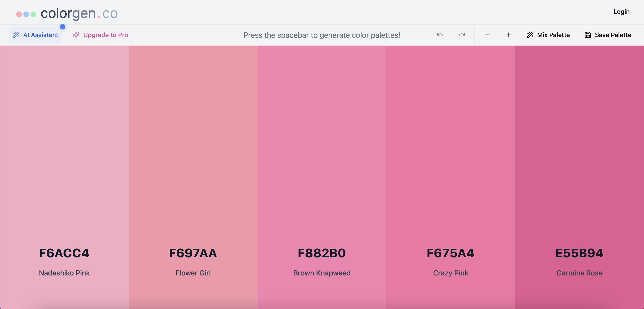This screenshot has height=309, width=644.
Task: Click the sparkle icon beside Upgrade to Pro
Action: click(76, 35)
